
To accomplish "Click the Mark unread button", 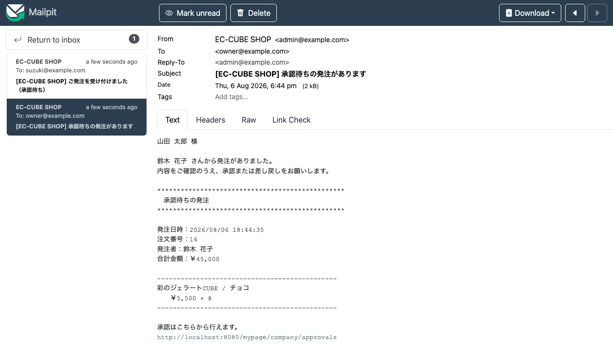I will (193, 13).
